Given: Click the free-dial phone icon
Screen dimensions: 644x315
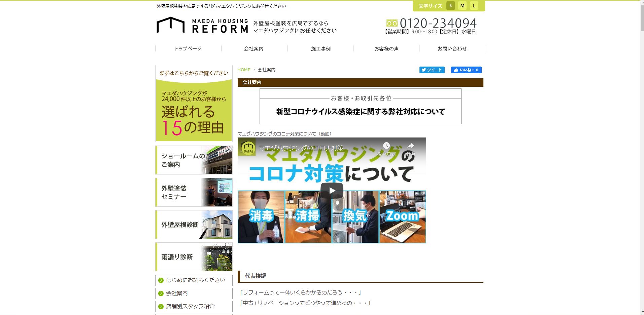Looking at the screenshot, I should coord(392,23).
